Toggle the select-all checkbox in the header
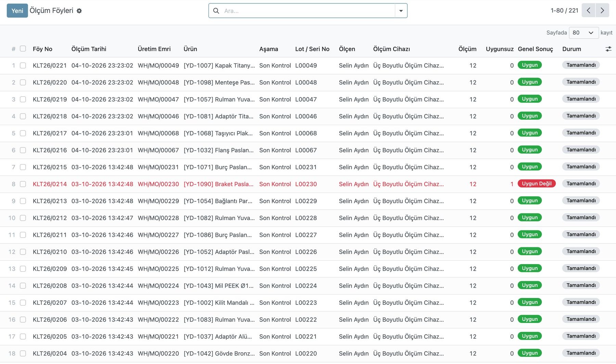The height and width of the screenshot is (364, 616). 23,49
